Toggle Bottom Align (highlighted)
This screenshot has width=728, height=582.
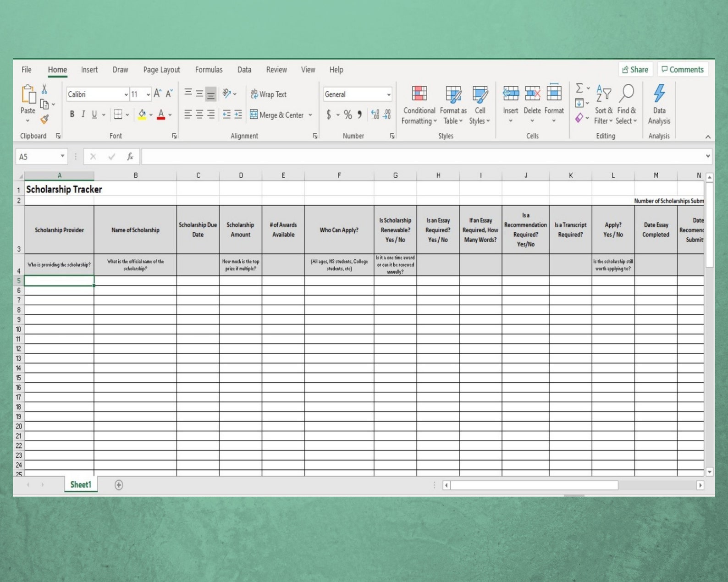click(x=210, y=94)
